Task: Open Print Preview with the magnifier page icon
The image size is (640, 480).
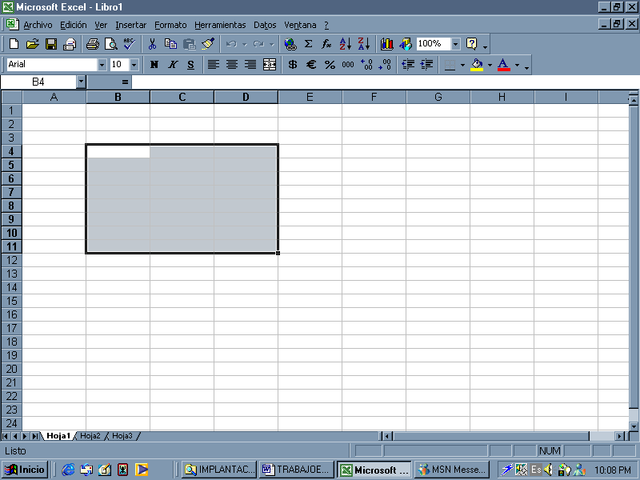Action: 111,44
